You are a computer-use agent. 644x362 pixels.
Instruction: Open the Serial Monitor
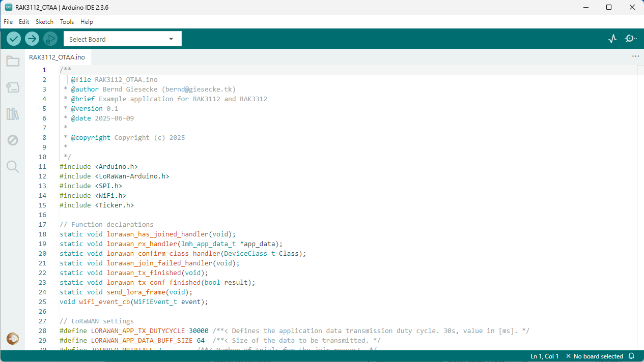(x=631, y=39)
